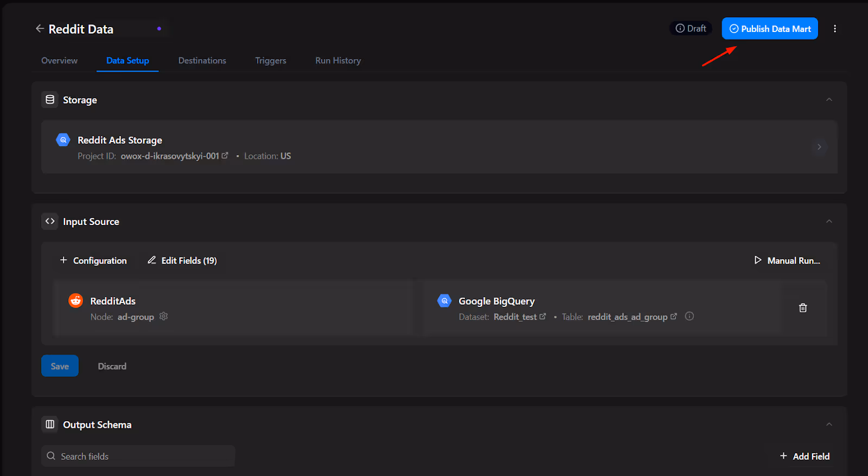Open Edit Fields (19)
The image size is (868, 476).
click(x=182, y=261)
